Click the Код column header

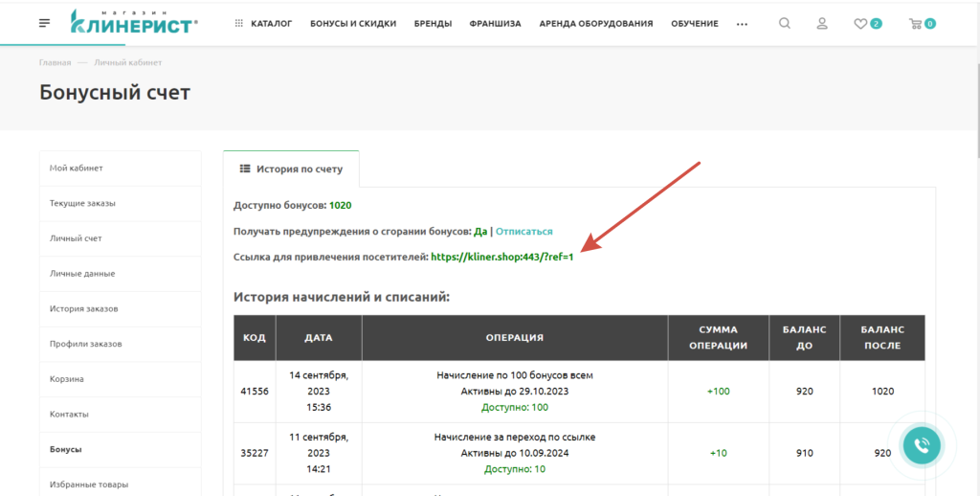coord(255,338)
